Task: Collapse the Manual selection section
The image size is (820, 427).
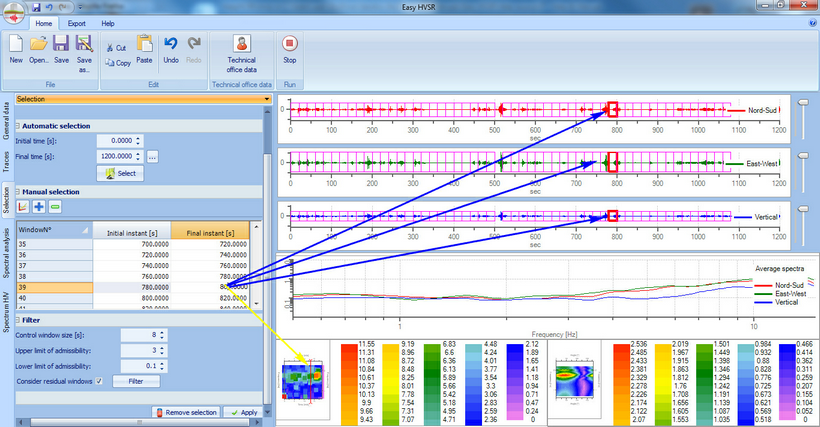Action: click(18, 192)
